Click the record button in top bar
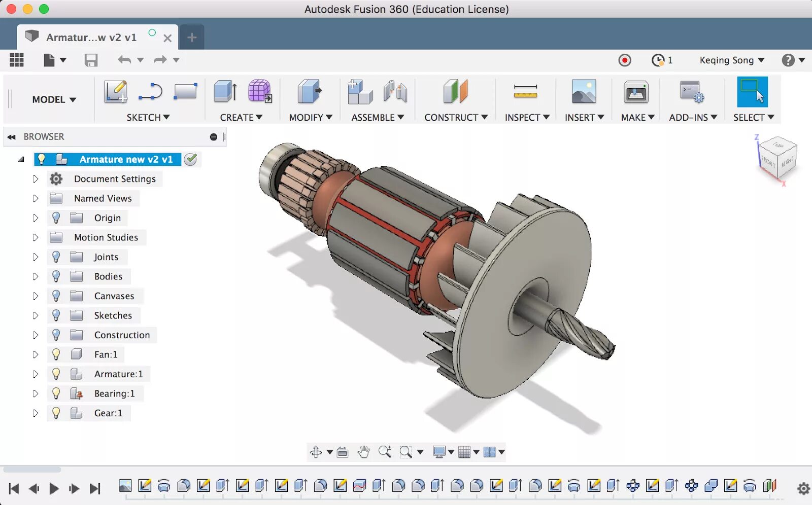 click(x=625, y=60)
